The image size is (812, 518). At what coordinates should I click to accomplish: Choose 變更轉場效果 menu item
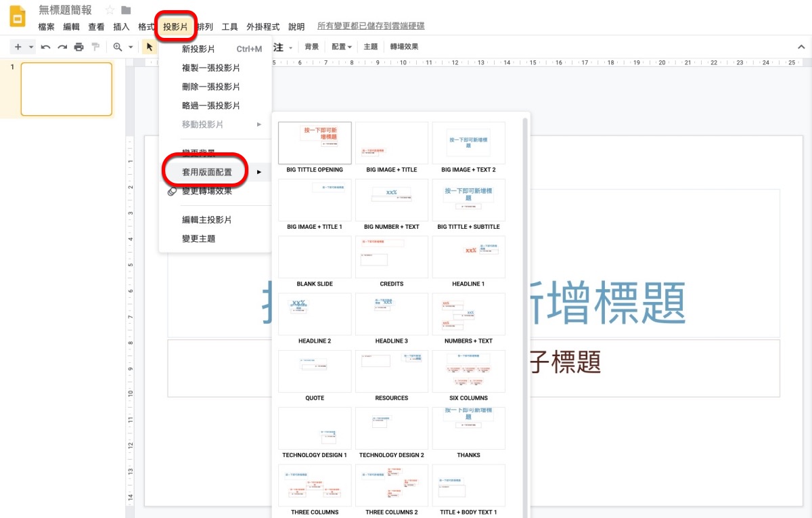tap(215, 191)
